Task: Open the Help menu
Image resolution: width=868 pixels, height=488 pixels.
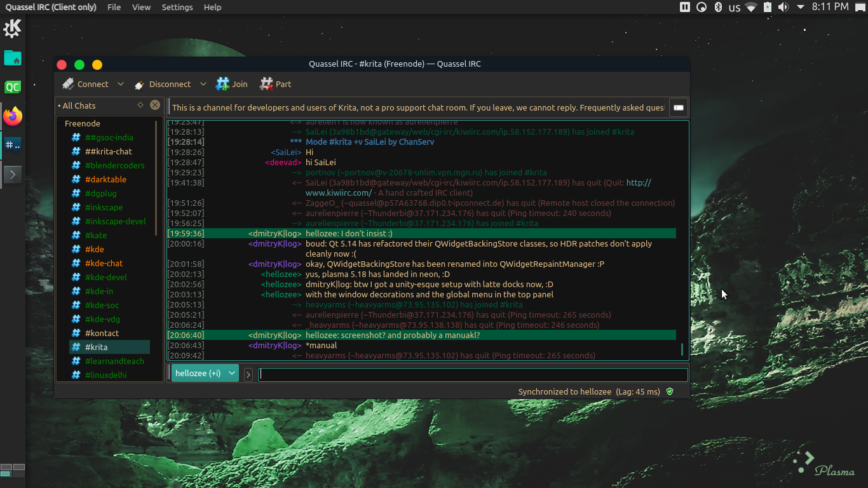Action: [x=212, y=7]
